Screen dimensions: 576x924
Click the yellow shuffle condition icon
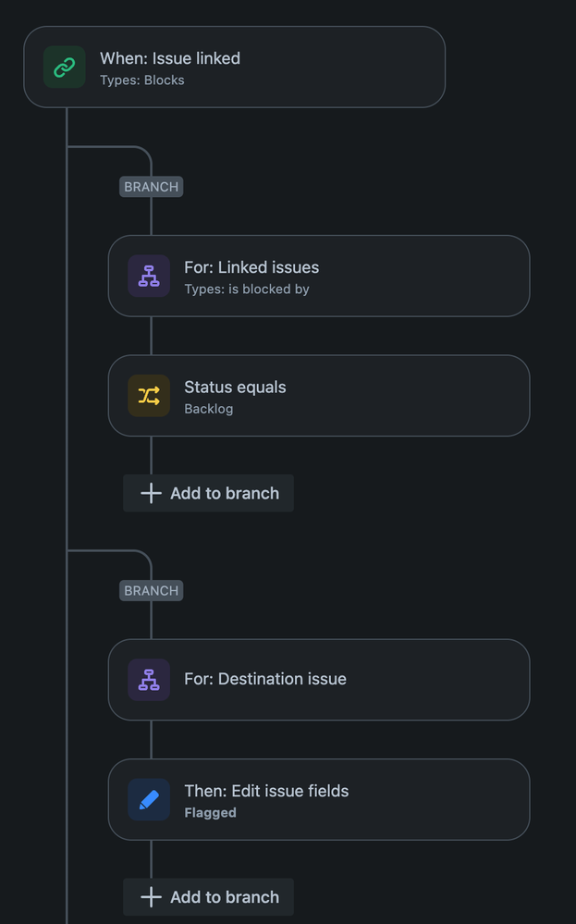pyautogui.click(x=149, y=396)
